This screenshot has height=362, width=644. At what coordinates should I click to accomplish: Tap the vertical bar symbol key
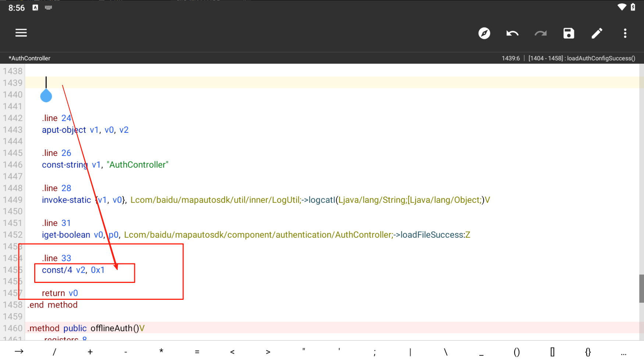[410, 352]
